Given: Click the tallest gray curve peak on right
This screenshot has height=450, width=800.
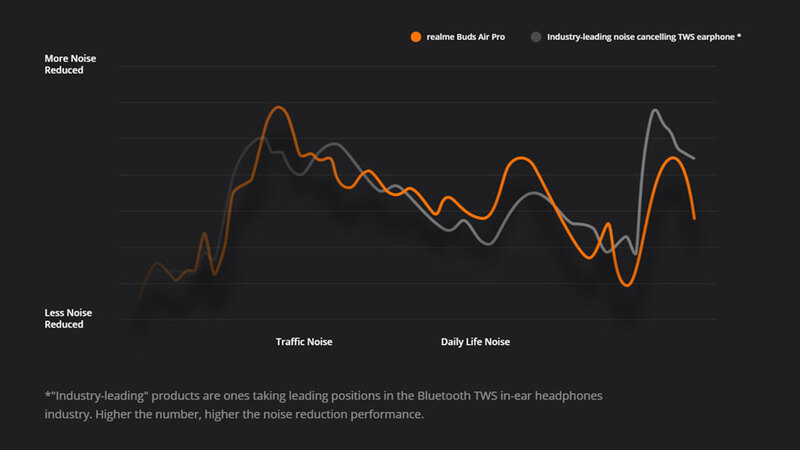Looking at the screenshot, I should [x=655, y=111].
